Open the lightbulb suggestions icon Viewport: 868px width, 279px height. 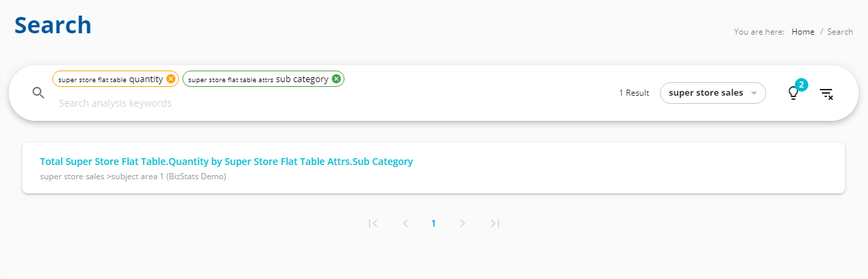click(793, 94)
